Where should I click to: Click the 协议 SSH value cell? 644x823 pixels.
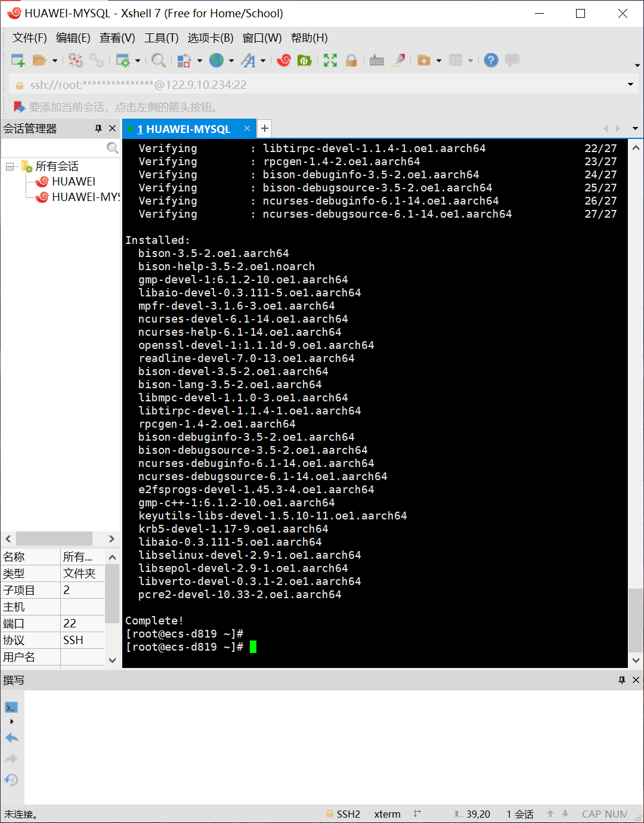[83, 640]
